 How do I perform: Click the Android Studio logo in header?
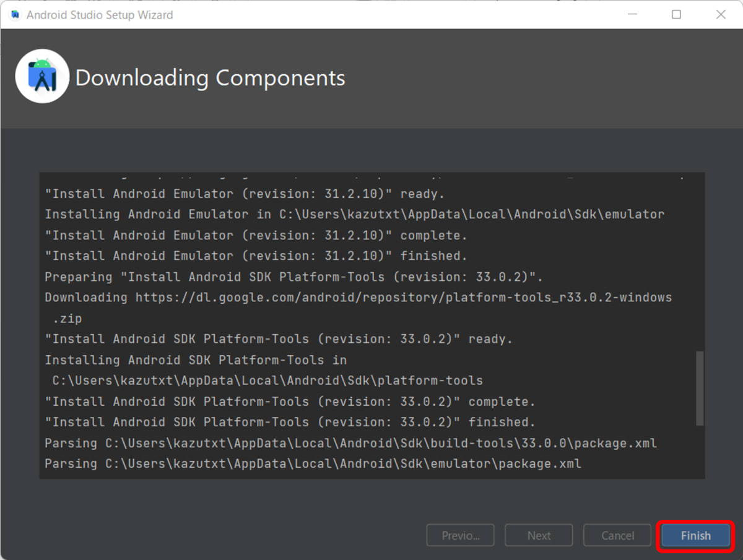pyautogui.click(x=42, y=77)
